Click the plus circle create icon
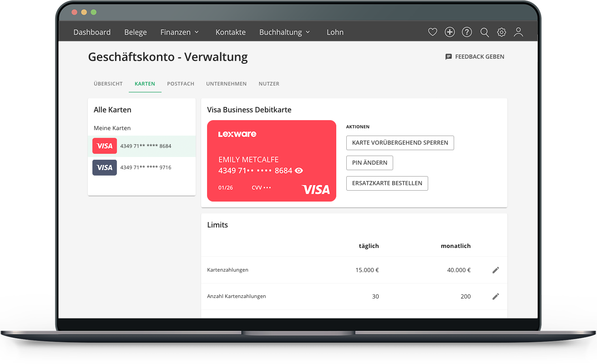597x364 pixels. (x=450, y=32)
